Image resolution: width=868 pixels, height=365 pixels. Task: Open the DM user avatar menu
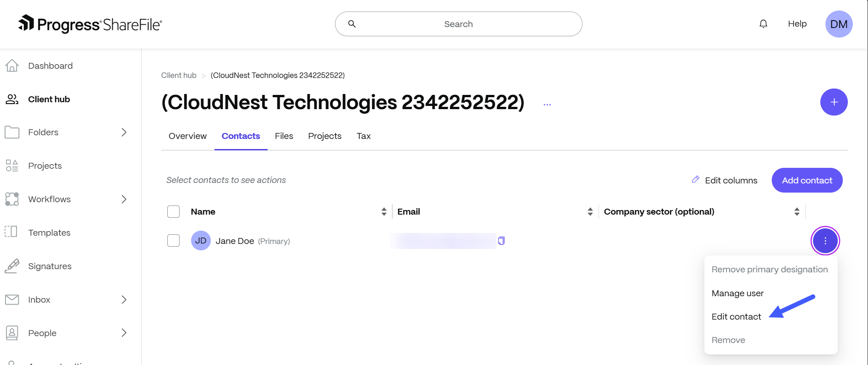[839, 24]
